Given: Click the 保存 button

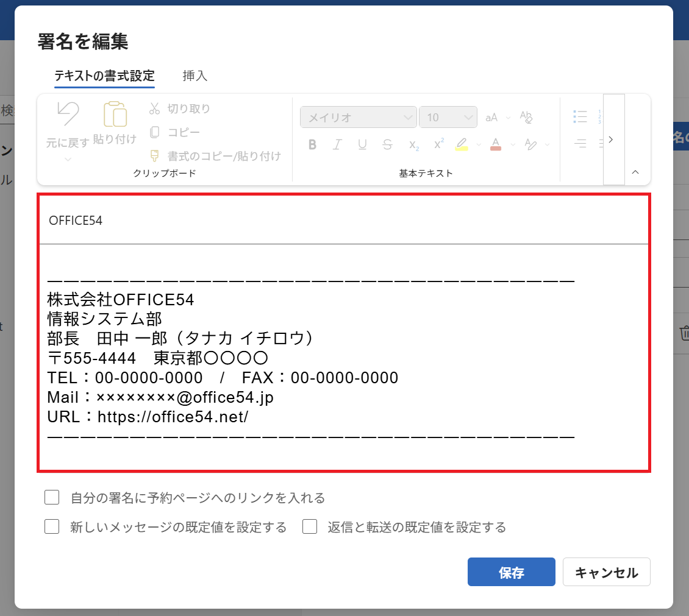Looking at the screenshot, I should pyautogui.click(x=511, y=572).
